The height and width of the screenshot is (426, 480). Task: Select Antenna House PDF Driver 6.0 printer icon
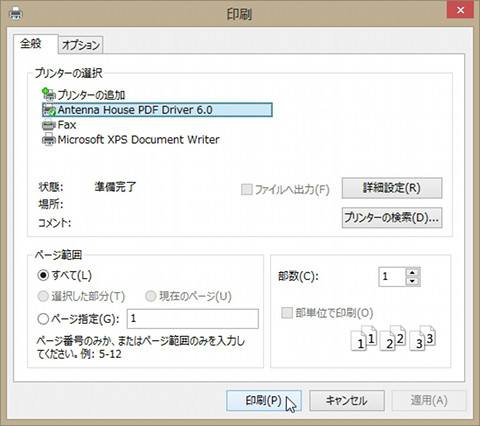(49, 110)
